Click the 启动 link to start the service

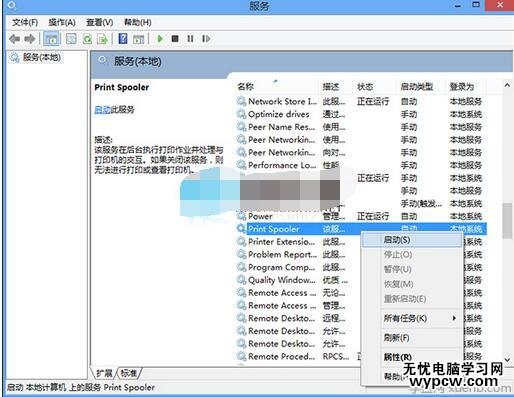click(x=102, y=109)
